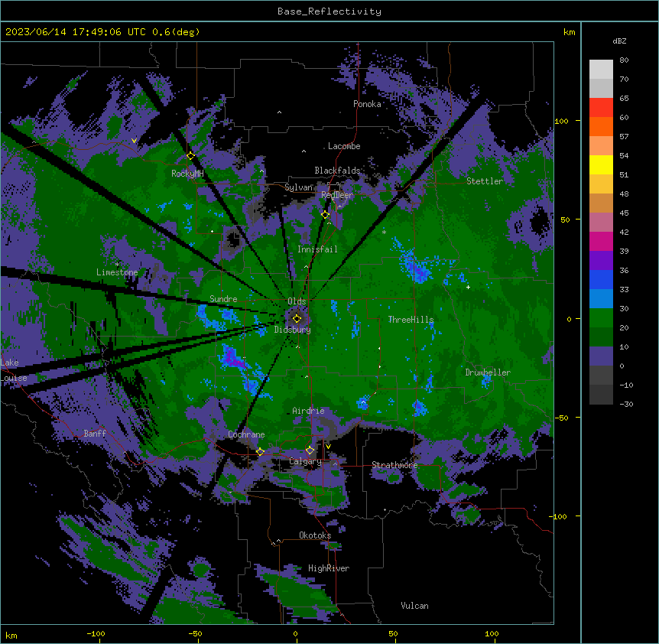Viewport: 659px width, 644px height.
Task: Click the yellow diamond radar marker at Olds
Action: (x=297, y=319)
